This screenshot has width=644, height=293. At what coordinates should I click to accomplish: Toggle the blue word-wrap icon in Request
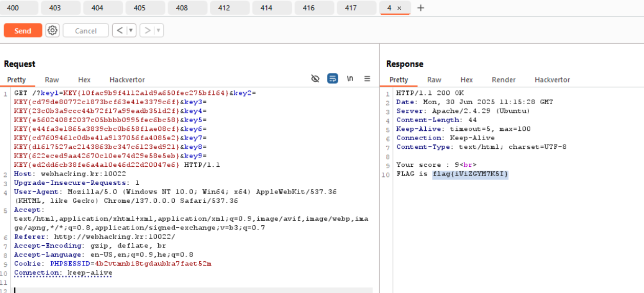point(333,79)
